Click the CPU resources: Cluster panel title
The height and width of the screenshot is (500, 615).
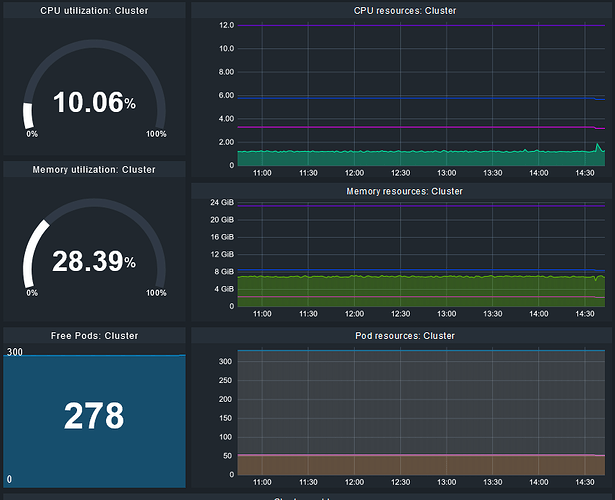pyautogui.click(x=405, y=10)
